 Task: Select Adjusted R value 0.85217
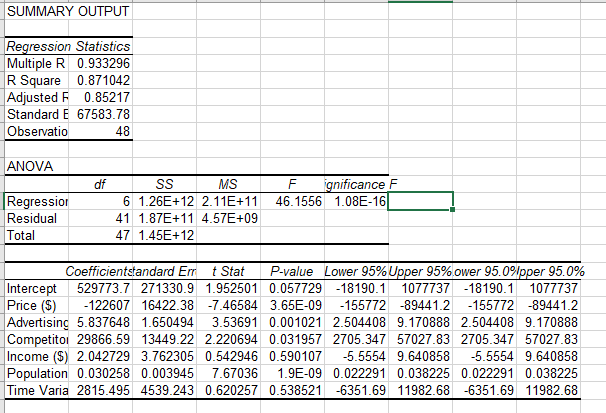[100, 97]
